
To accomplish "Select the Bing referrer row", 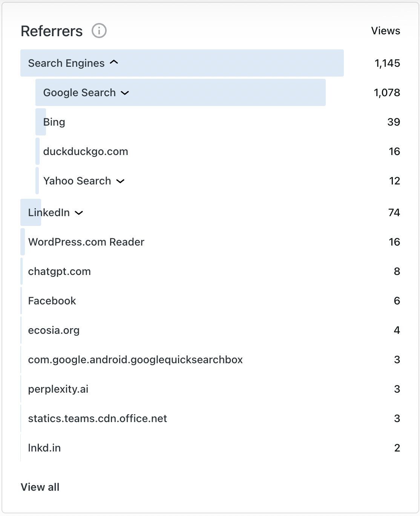I will (54, 122).
